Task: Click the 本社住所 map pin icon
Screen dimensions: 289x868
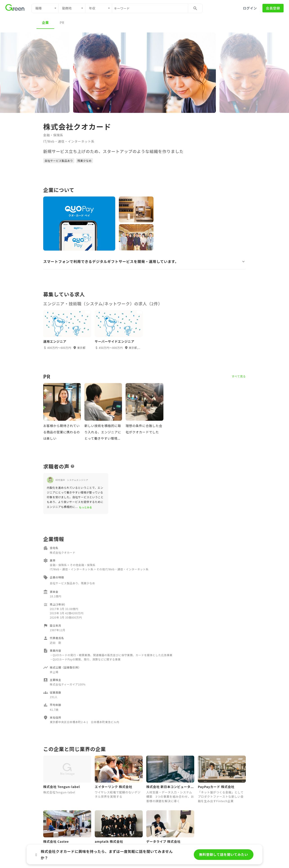Action: pos(45,717)
